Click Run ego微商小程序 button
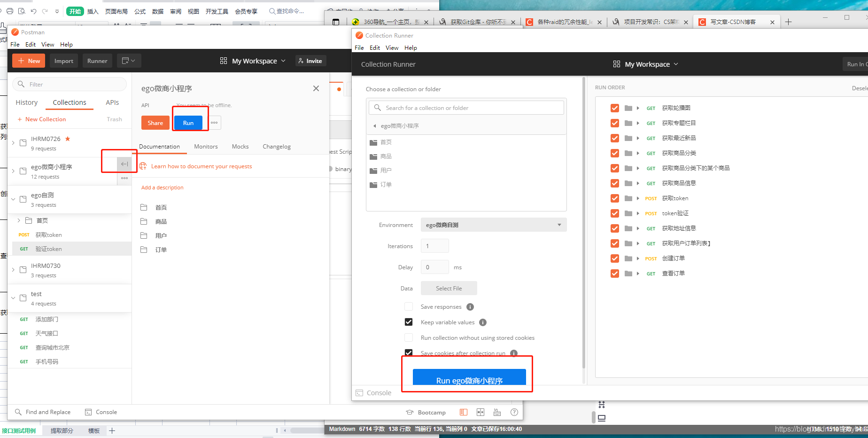868x438 pixels. [x=469, y=377]
